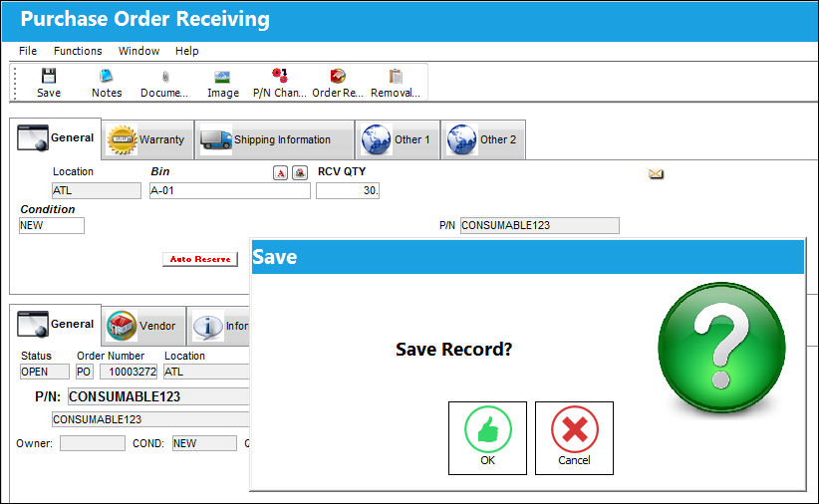Click the red letter A bin icon
The height and width of the screenshot is (504, 819).
281,173
